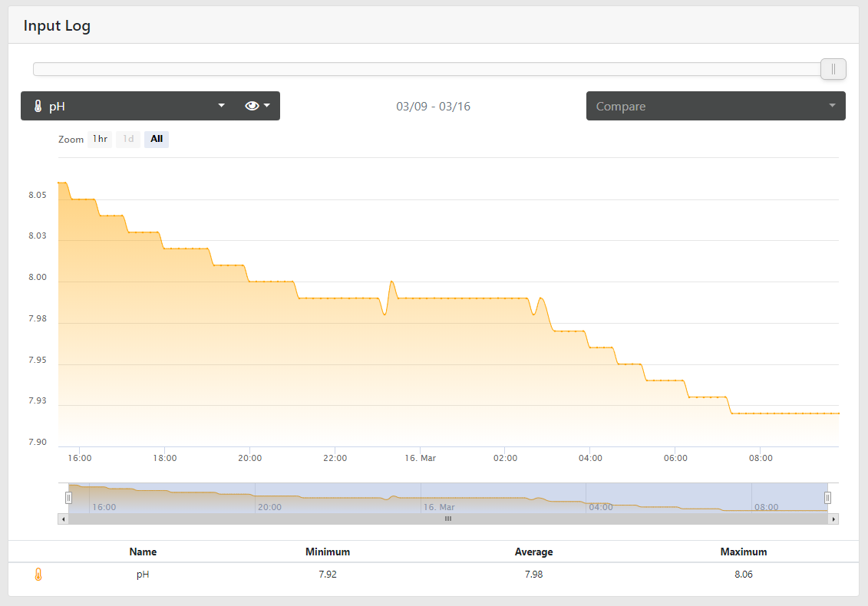Click the Maximum column header
868x606 pixels.
pos(744,552)
